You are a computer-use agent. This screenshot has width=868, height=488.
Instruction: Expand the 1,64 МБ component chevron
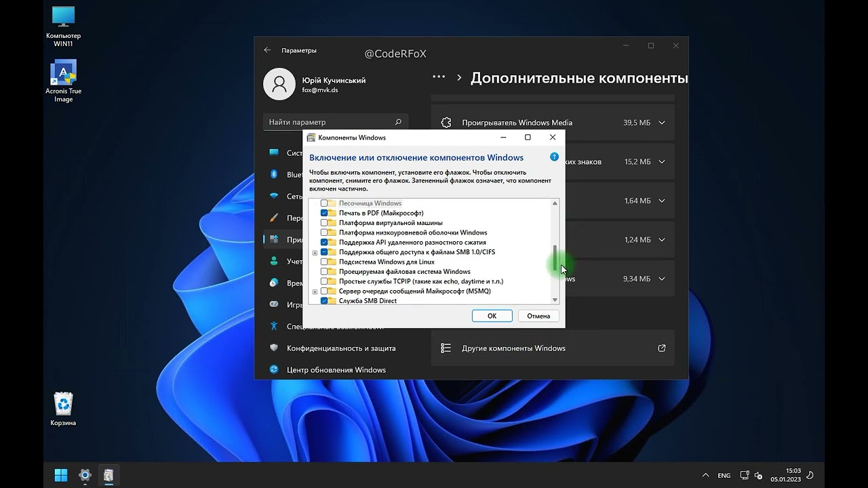click(x=661, y=201)
